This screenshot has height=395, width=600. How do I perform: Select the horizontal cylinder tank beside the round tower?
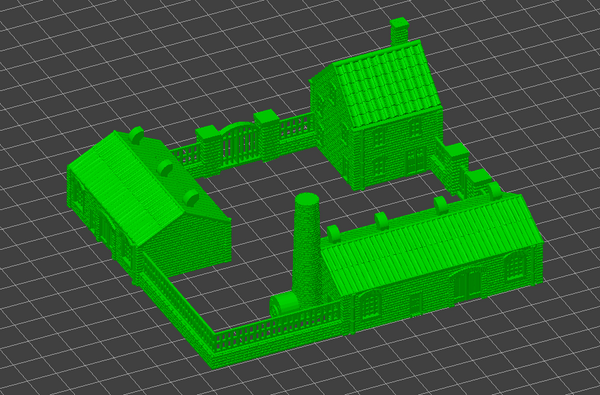(284, 305)
